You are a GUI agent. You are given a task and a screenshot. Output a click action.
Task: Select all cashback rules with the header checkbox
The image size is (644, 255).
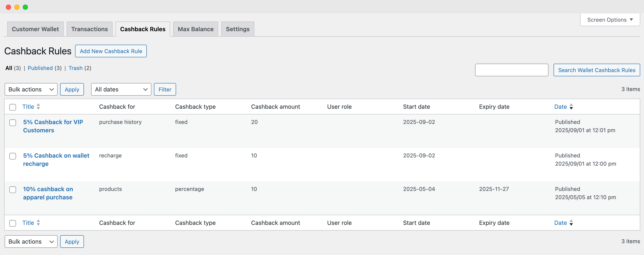(x=12, y=107)
